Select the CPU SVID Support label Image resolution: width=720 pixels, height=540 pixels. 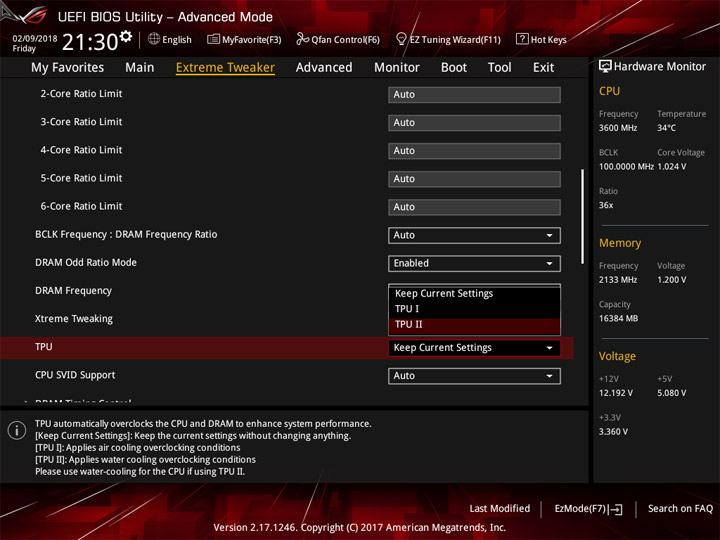tap(75, 375)
